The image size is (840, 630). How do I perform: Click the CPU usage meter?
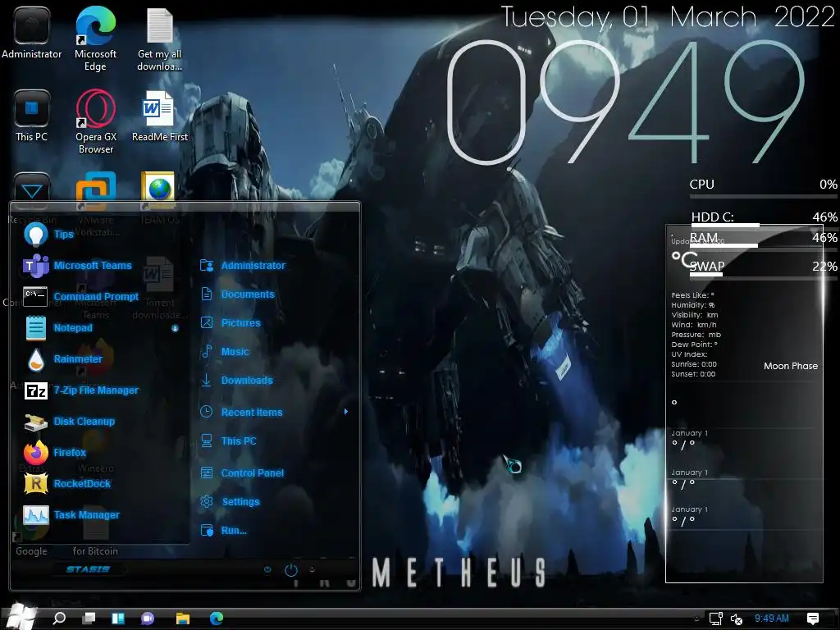[764, 189]
